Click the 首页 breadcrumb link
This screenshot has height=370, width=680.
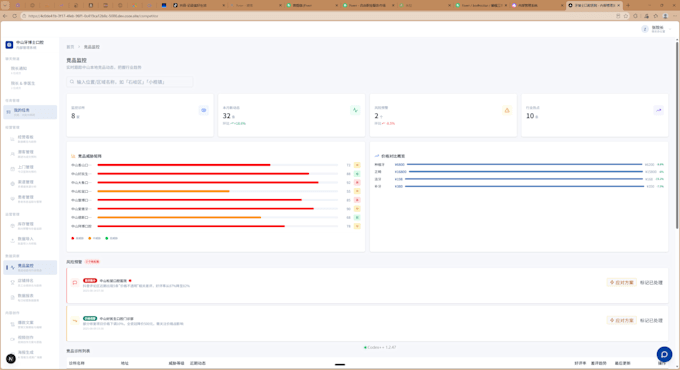(x=70, y=47)
